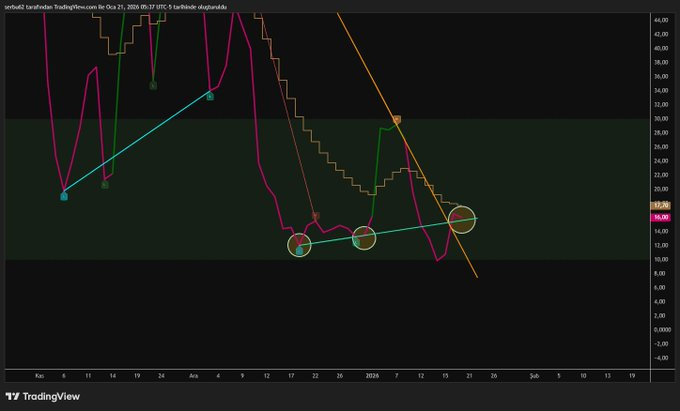
Task: Click the 21 date label on time axis
Action: coord(469,376)
